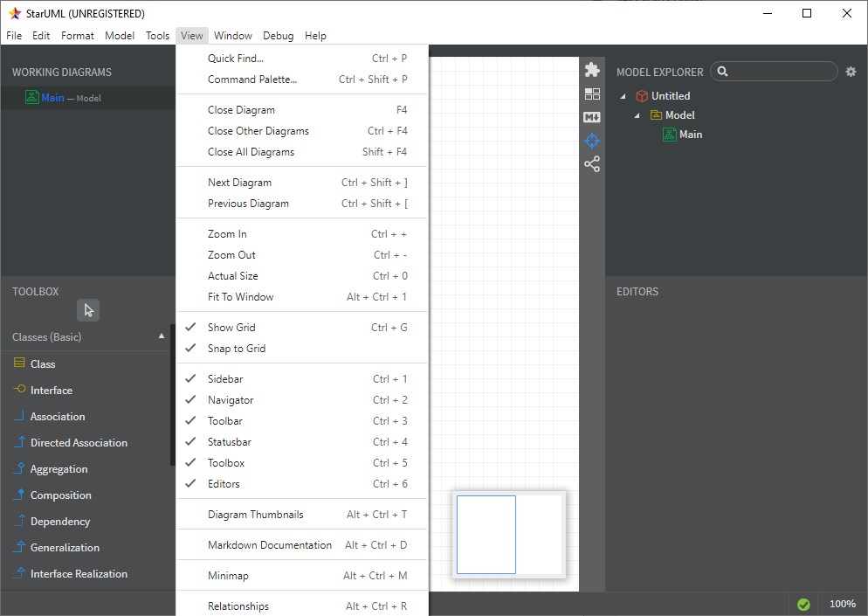868x616 pixels.
Task: Choose Command Palette menu entry
Action: point(302,80)
